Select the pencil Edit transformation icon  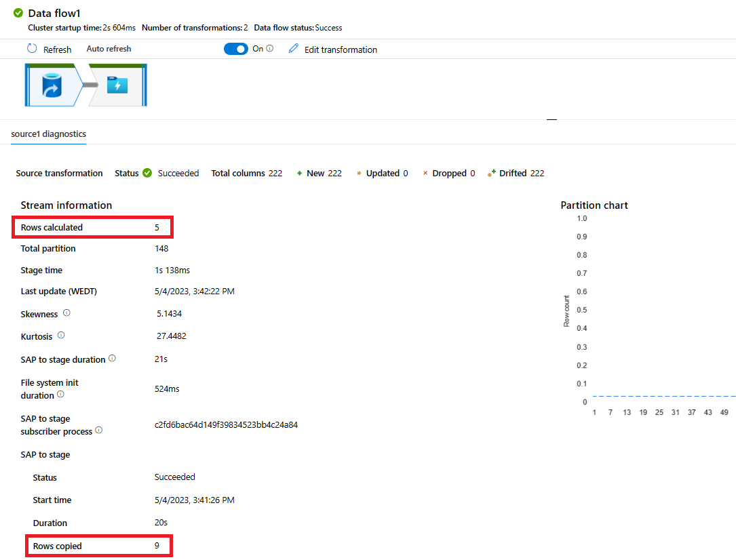point(293,48)
